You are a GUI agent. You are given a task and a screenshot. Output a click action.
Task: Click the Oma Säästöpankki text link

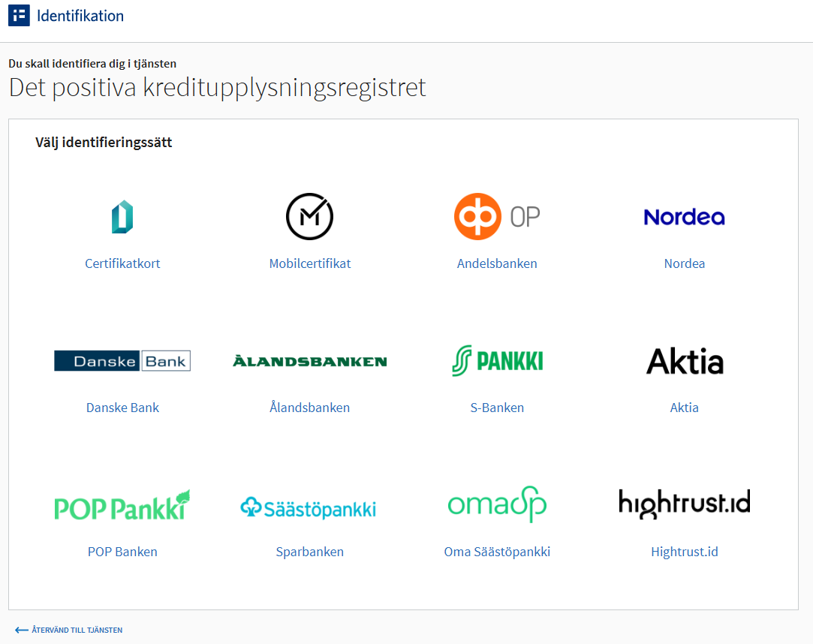(x=497, y=551)
